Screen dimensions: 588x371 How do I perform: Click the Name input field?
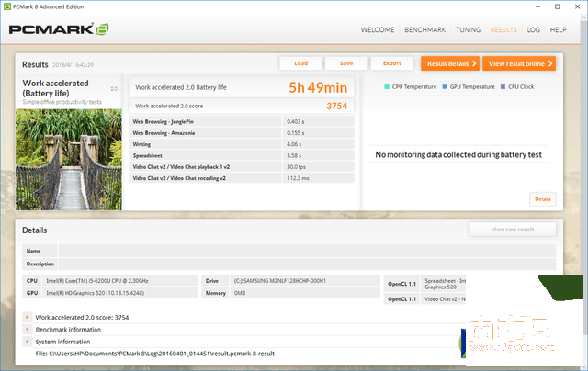pyautogui.click(x=307, y=250)
